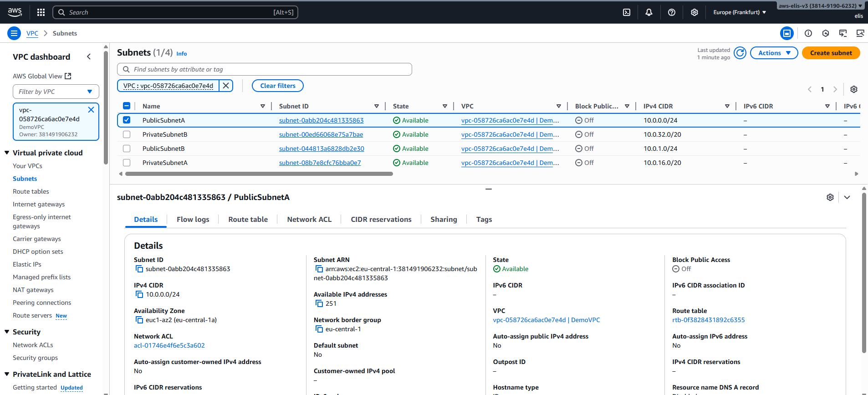The height and width of the screenshot is (395, 868).
Task: Copy the Subnet ID value
Action: click(139, 269)
